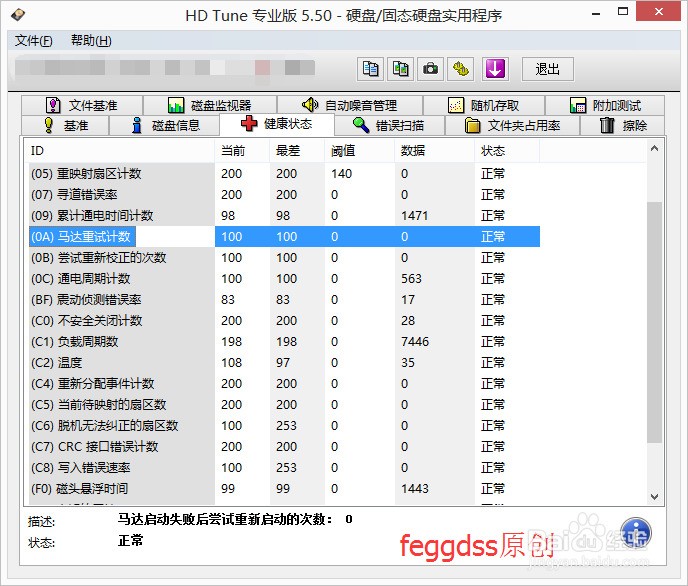This screenshot has width=688, height=586.
Task: Switch to the 文件夹占用率 tab
Action: [512, 125]
